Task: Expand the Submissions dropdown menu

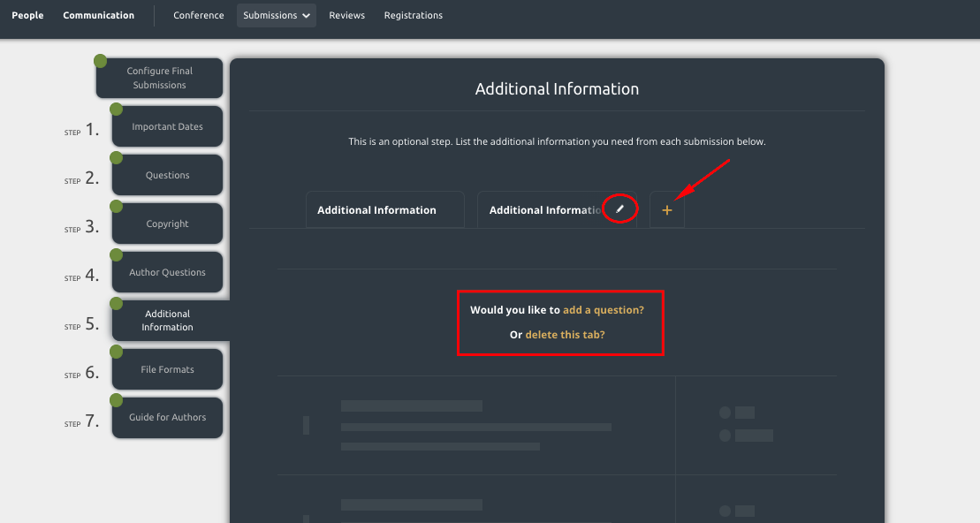Action: pos(277,15)
